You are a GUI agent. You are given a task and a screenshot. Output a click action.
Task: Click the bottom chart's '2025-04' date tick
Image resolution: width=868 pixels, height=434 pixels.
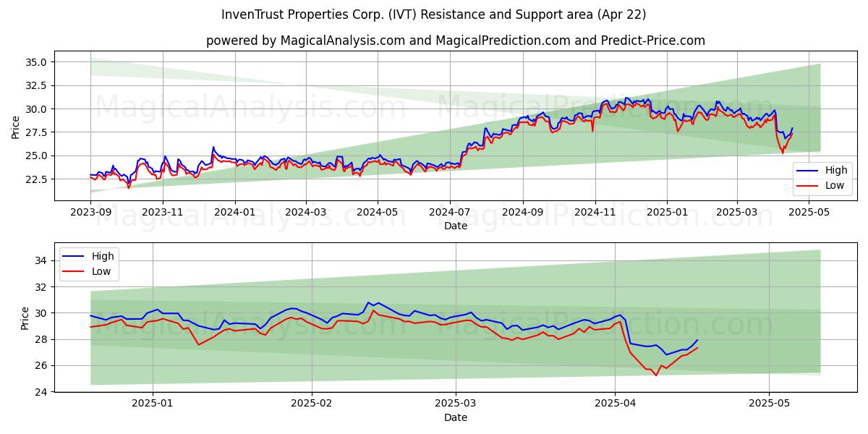[615, 404]
